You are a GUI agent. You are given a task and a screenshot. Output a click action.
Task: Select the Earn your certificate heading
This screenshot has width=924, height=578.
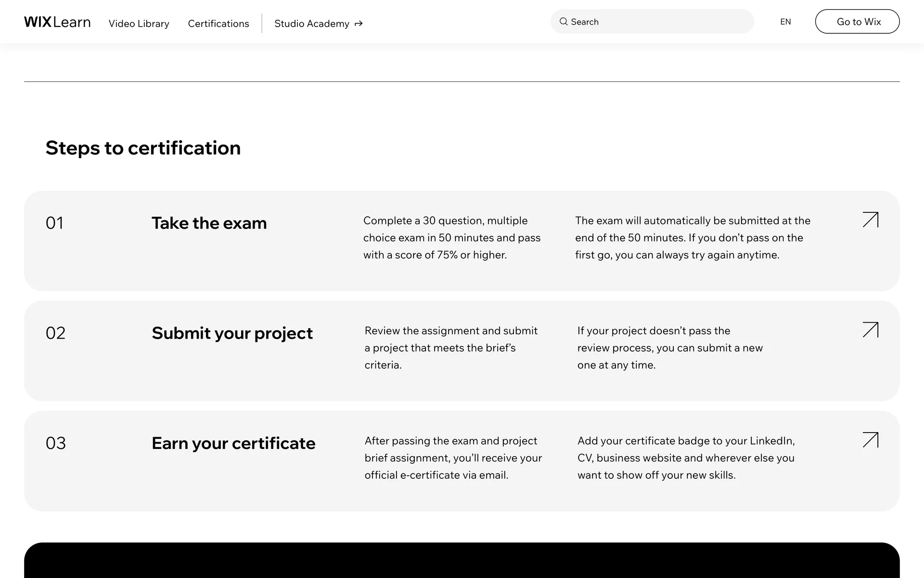(x=233, y=443)
